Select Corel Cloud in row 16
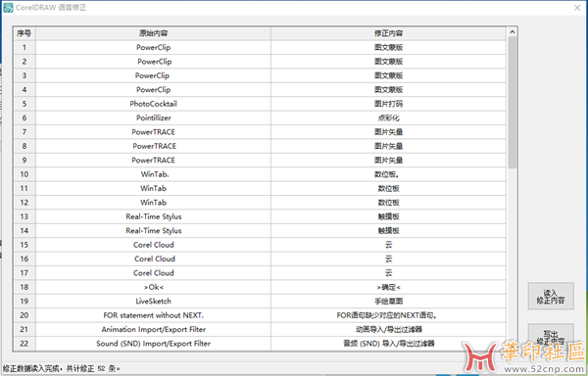The image size is (588, 376). 153,258
